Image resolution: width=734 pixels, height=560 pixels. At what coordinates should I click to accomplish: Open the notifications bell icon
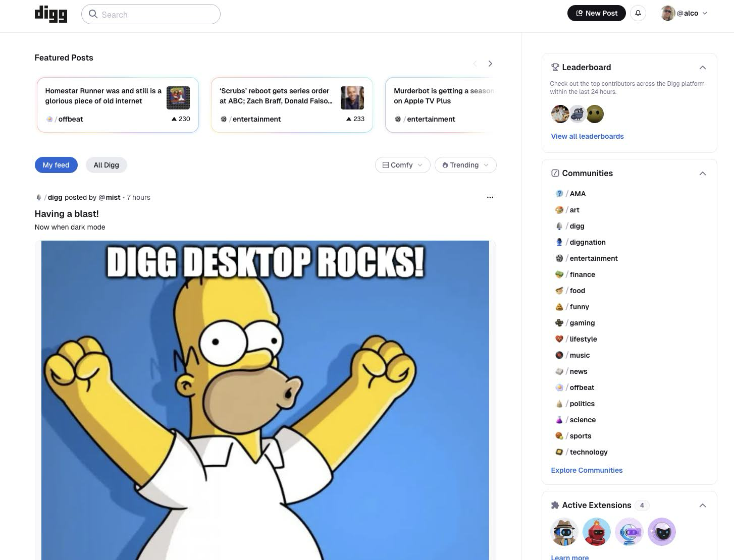pos(638,13)
